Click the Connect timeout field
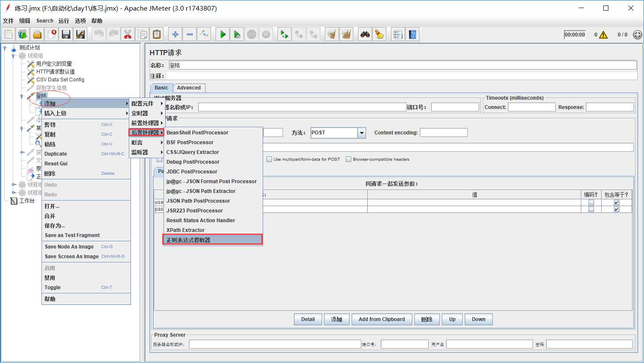644x363 pixels. point(532,107)
